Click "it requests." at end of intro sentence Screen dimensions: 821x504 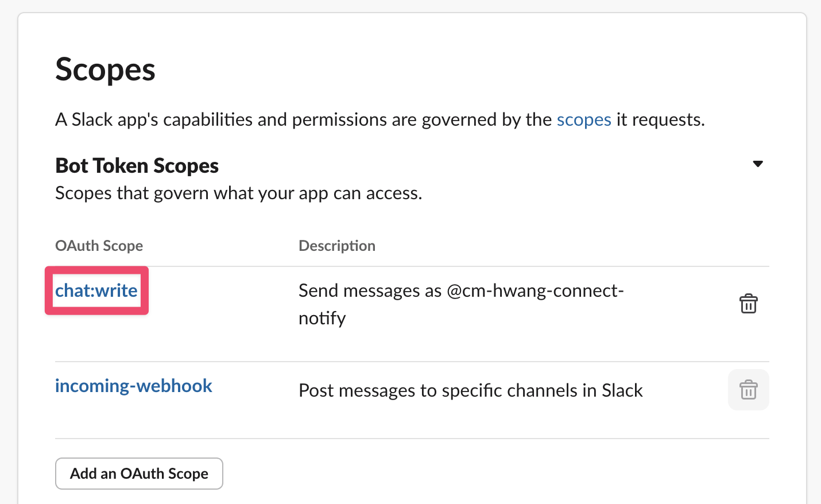coord(660,119)
